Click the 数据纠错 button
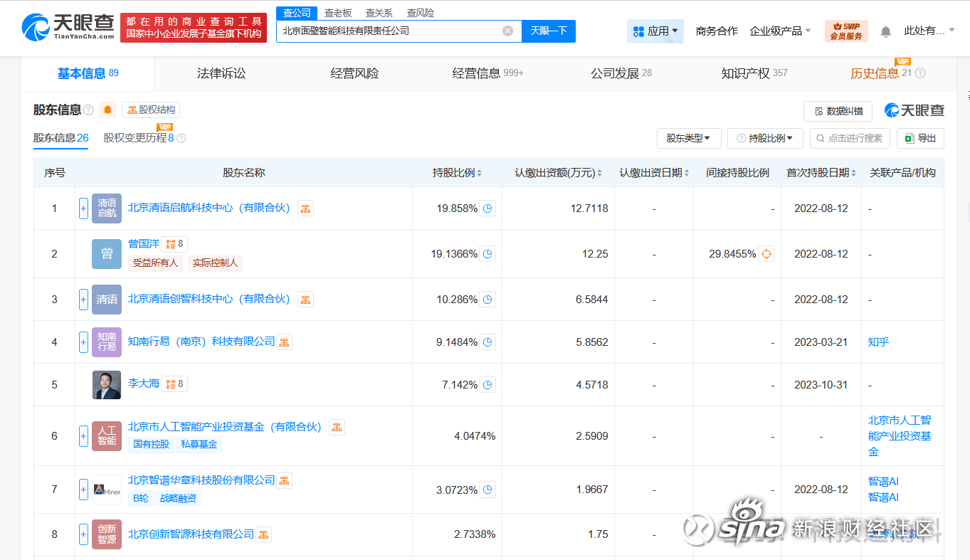Screen dimensions: 970x560 point(838,111)
